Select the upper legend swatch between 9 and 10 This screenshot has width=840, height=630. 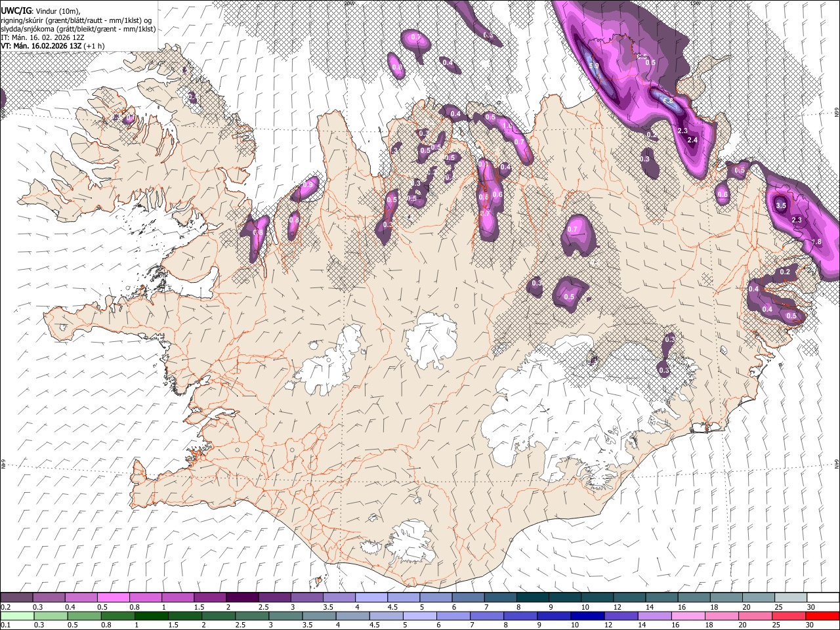pos(564,598)
